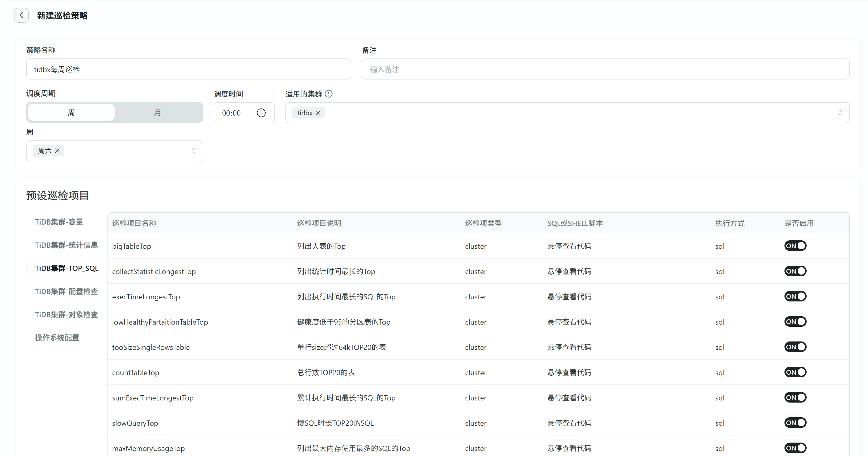The image size is (868, 456).
Task: Disable the execTimeLongestTop switch
Action: 795,296
